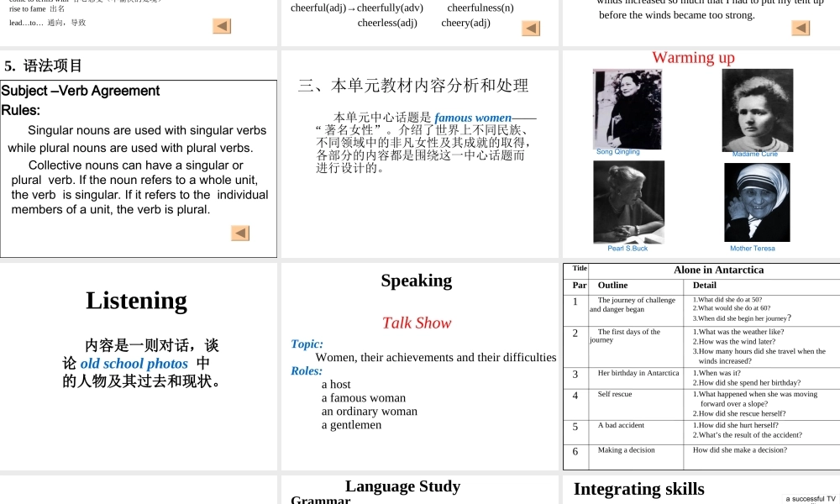Click the Madame Curie caption
This screenshot has width=840, height=504.
point(755,154)
